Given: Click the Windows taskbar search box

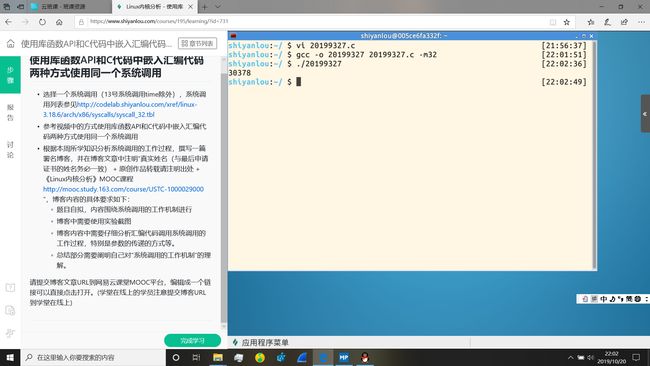Looking at the screenshot, I should (93, 357).
